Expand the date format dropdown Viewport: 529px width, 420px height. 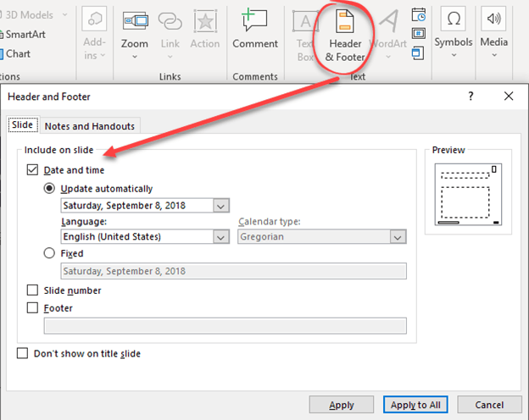pyautogui.click(x=221, y=205)
